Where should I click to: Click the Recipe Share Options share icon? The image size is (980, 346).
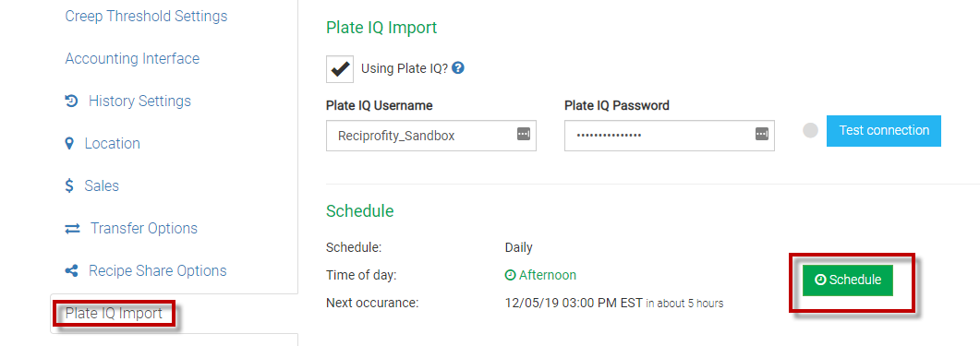point(71,271)
